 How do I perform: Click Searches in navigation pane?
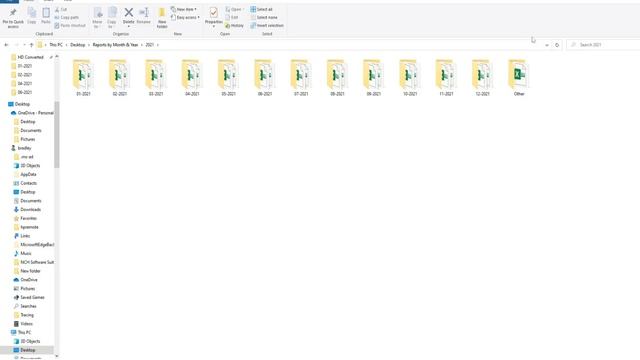25,306
